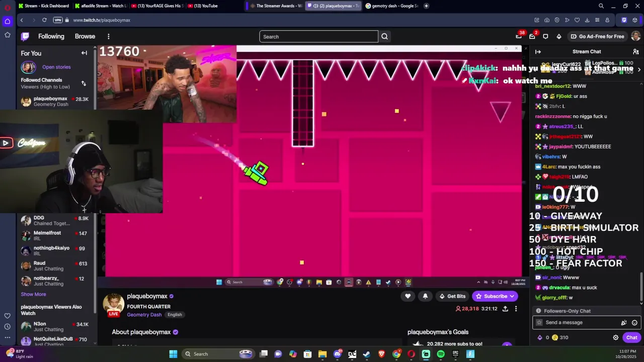
Task: Open Discord from the Windows taskbar
Action: (337, 354)
